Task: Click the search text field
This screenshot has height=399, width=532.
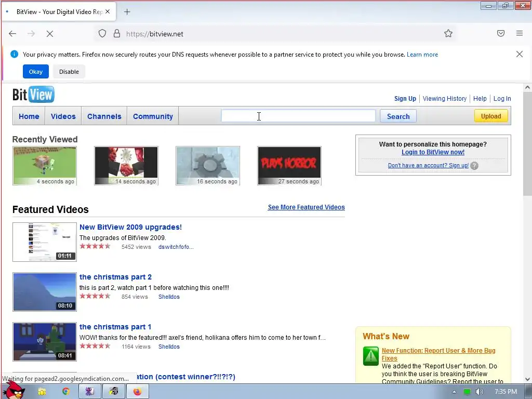Action: click(298, 116)
